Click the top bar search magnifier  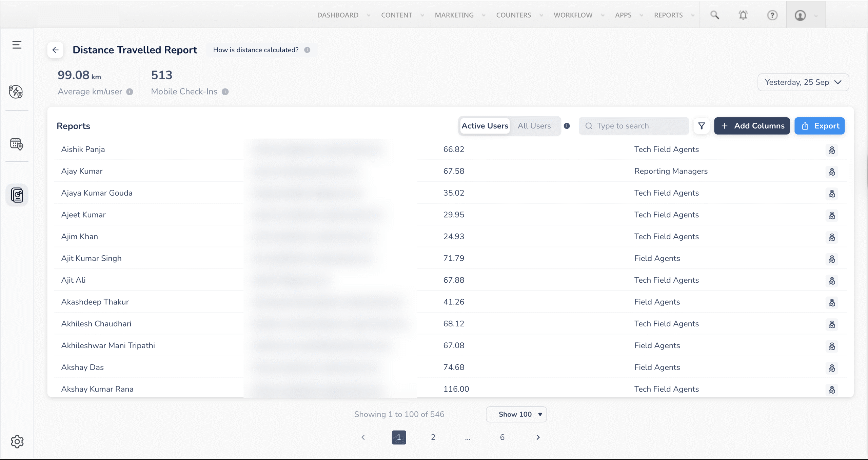coord(714,15)
